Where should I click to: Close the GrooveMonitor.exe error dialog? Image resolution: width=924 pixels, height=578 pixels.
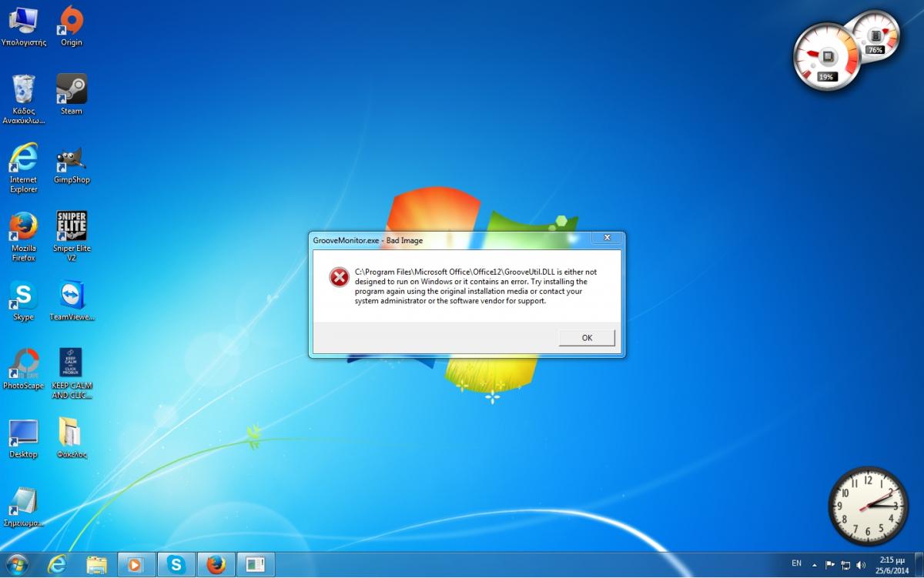coord(606,238)
